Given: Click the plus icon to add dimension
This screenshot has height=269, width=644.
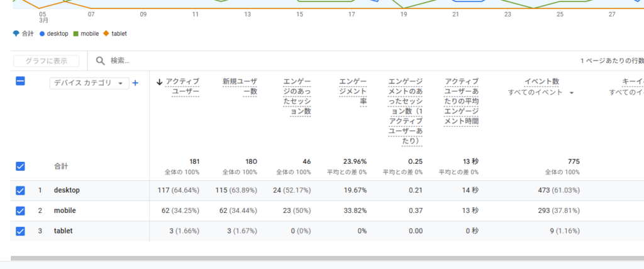Looking at the screenshot, I should [x=135, y=83].
